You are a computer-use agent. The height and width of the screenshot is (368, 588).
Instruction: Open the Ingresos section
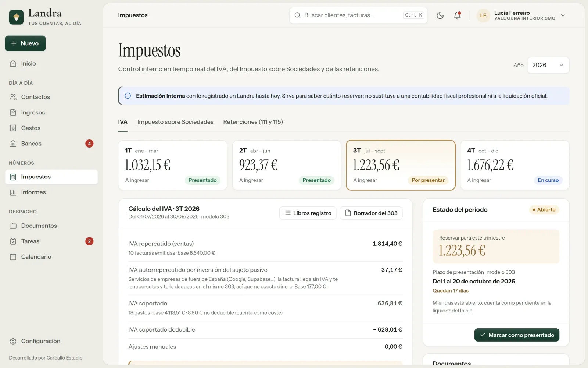(x=51, y=113)
